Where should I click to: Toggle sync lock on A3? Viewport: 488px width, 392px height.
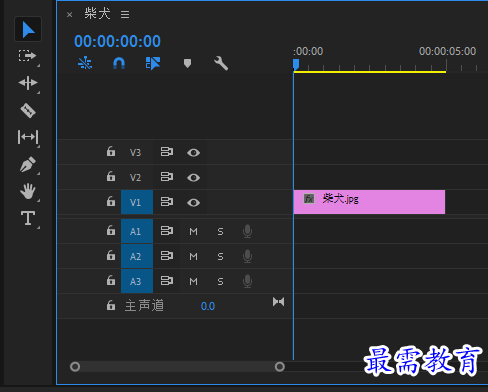coord(167,281)
